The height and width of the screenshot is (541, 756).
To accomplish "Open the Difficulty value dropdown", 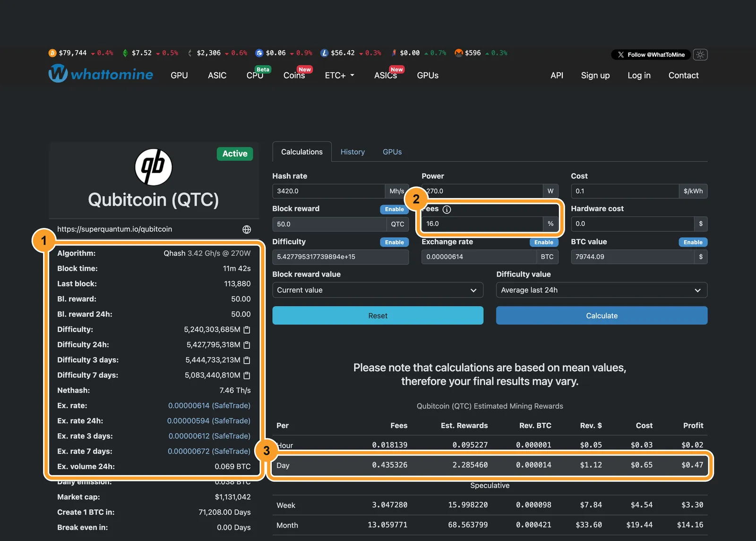I will click(601, 290).
